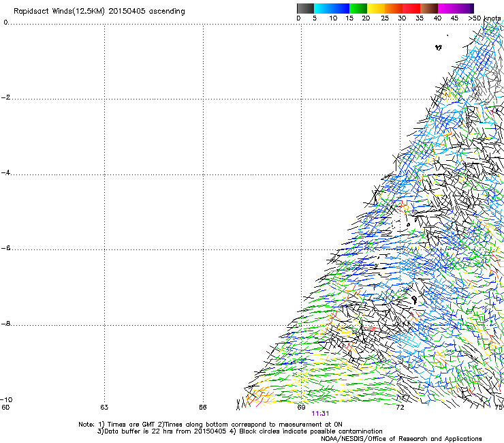Click the legend label '25'
The width and height of the screenshot is (504, 443).
point(385,18)
